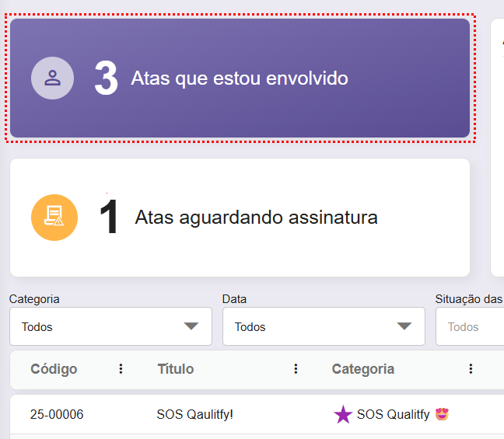Click the number 1 pending signature counter
The image size is (504, 439).
point(110,218)
